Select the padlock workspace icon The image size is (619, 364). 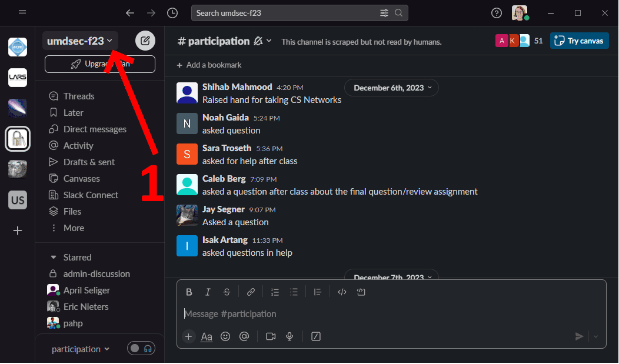coord(18,139)
